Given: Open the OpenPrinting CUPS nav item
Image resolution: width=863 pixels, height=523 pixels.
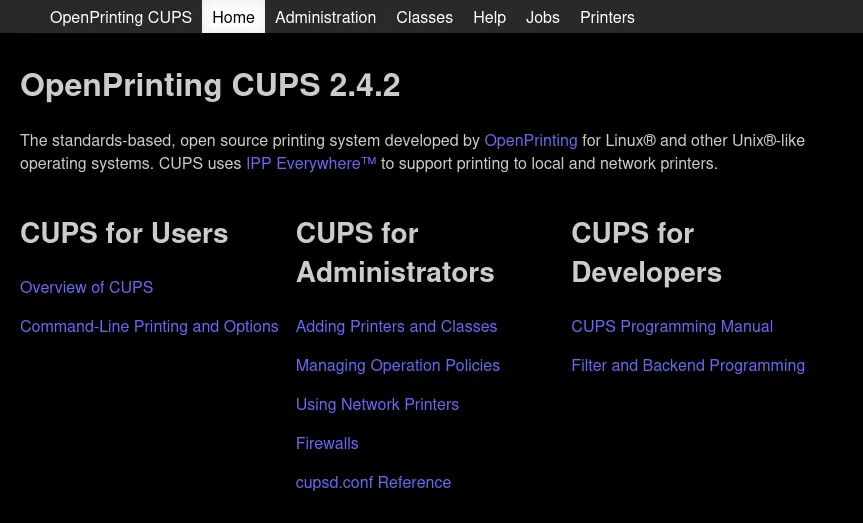Looking at the screenshot, I should point(121,17).
